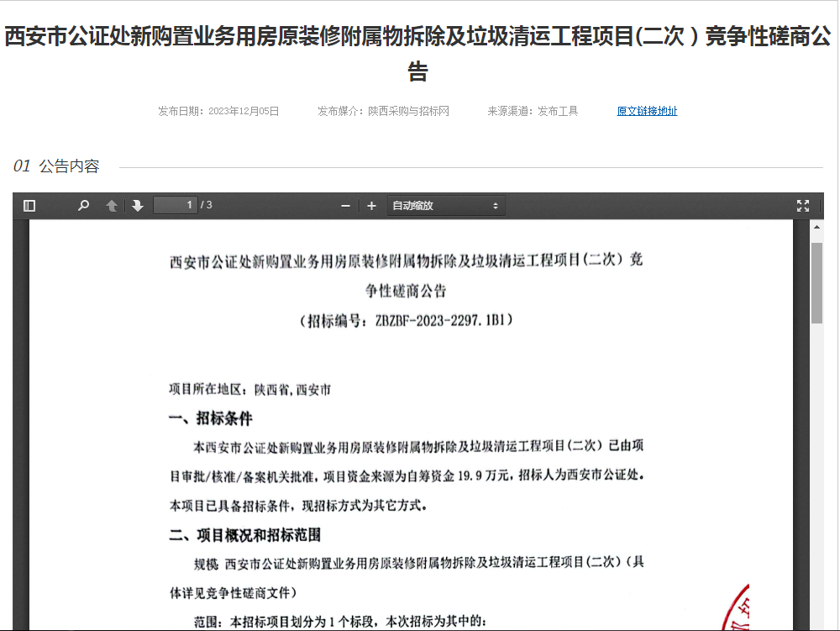The width and height of the screenshot is (840, 631).
Task: Click the 来源渠道：发布工具 text
Action: [x=533, y=112]
